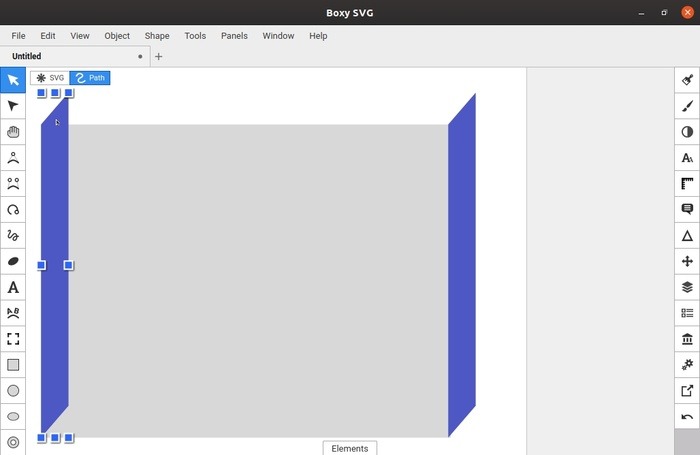
Task: Switch to the Untitled document tab
Action: 75,56
